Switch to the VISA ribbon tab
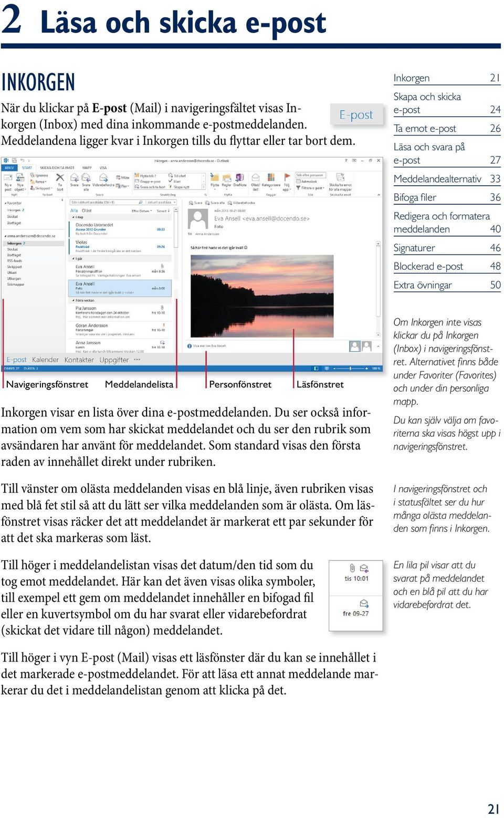This screenshot has height=818, width=504. (x=103, y=167)
